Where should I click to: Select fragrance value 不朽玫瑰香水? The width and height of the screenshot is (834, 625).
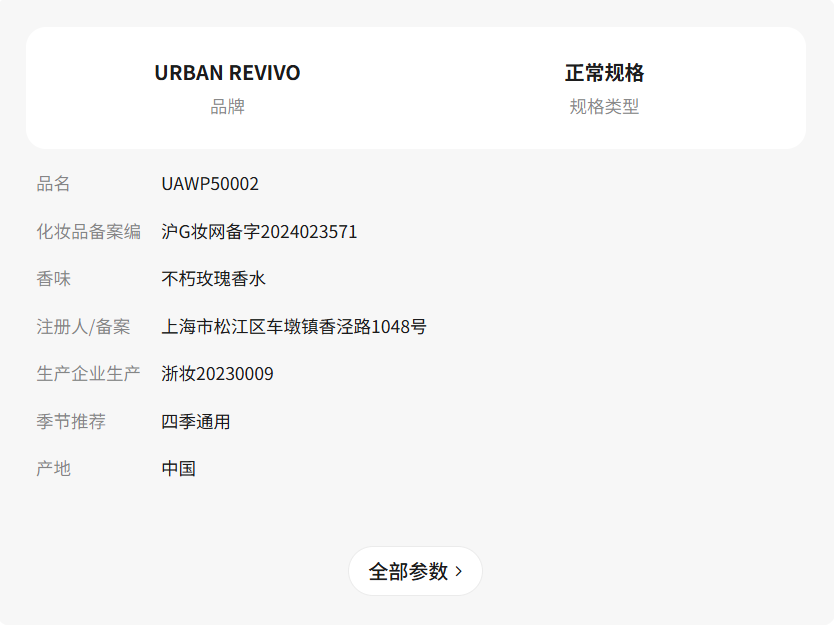213,279
